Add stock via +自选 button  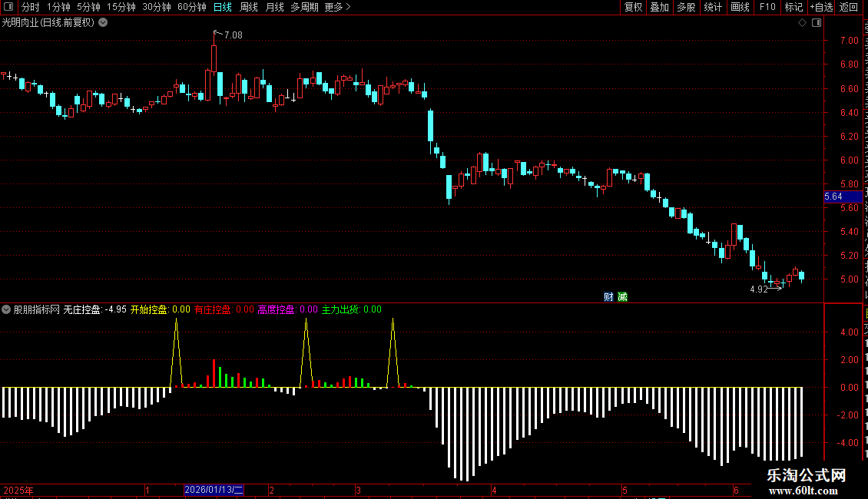pyautogui.click(x=821, y=7)
